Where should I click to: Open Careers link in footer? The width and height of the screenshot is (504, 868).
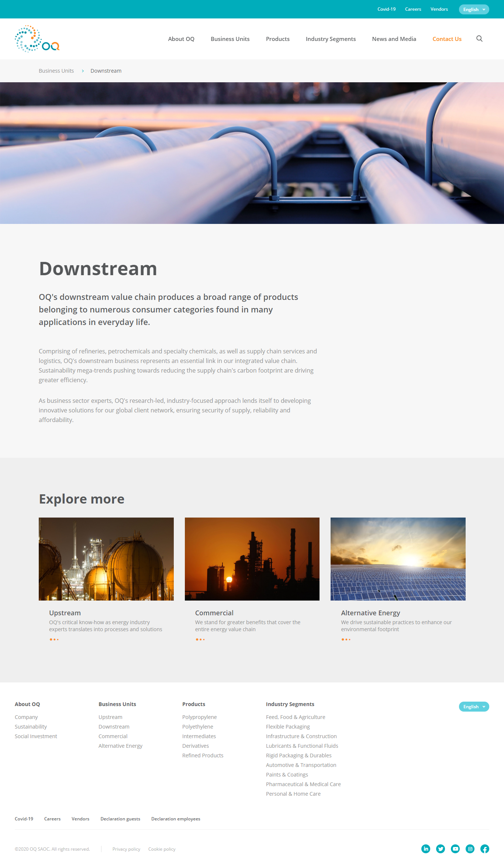[x=52, y=819]
